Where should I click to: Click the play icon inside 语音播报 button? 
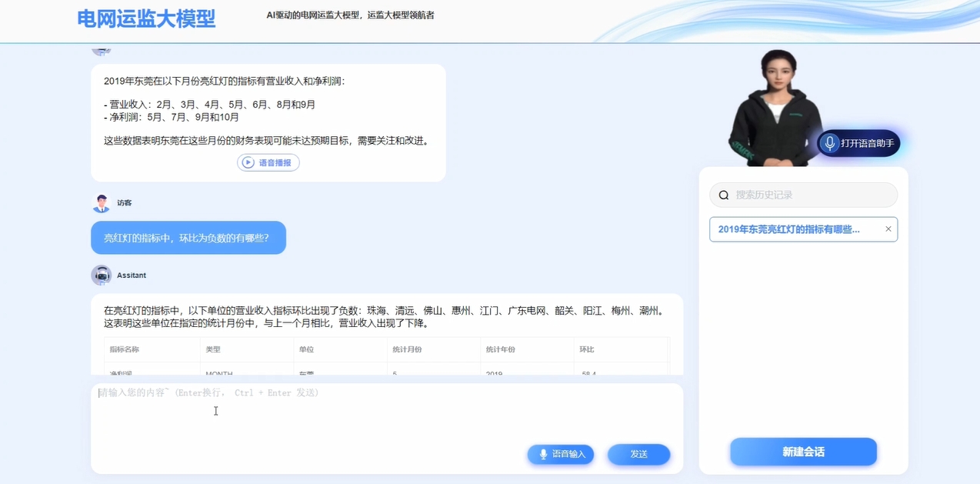pyautogui.click(x=247, y=162)
